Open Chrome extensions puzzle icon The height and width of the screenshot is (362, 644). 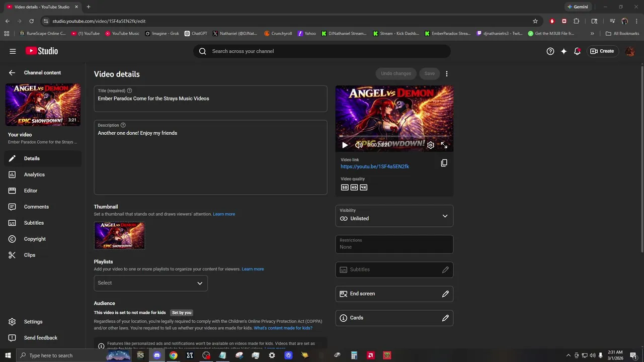coord(577,21)
